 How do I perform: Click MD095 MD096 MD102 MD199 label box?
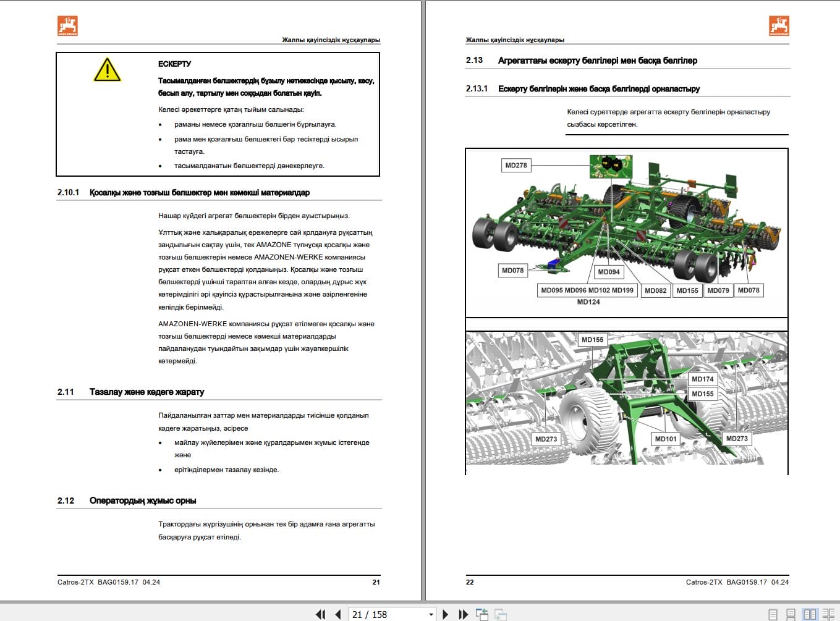[x=587, y=290]
